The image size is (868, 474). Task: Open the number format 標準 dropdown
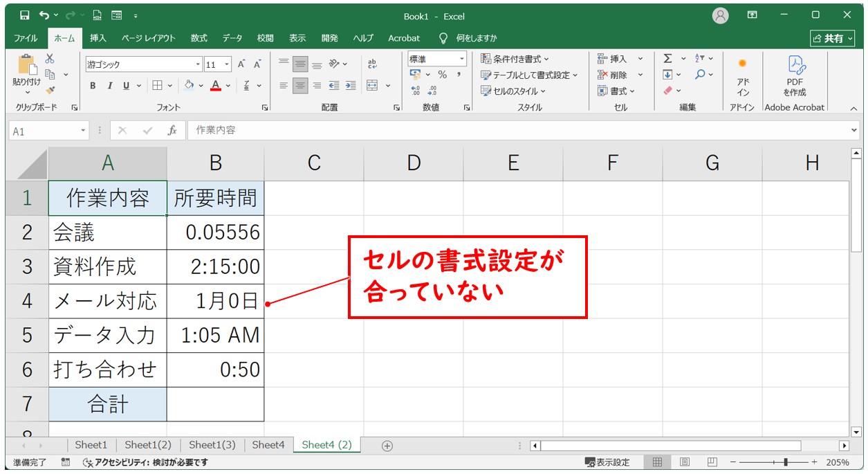pyautogui.click(x=462, y=59)
